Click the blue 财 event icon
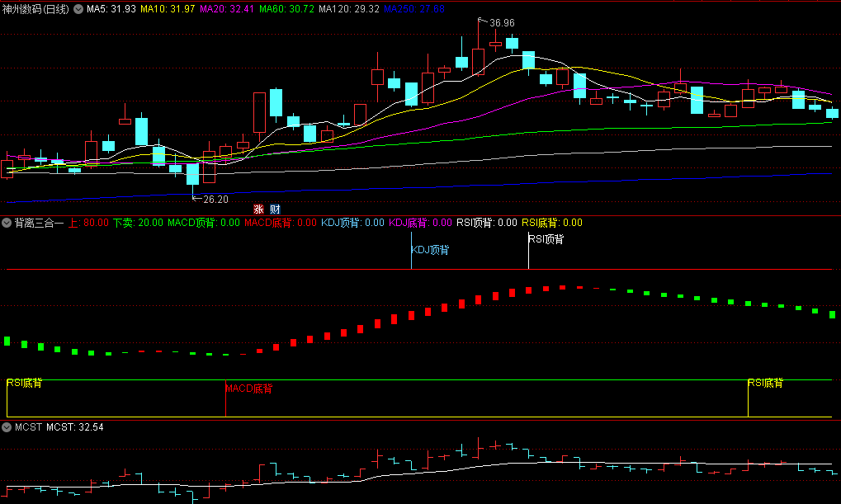 click(x=275, y=210)
